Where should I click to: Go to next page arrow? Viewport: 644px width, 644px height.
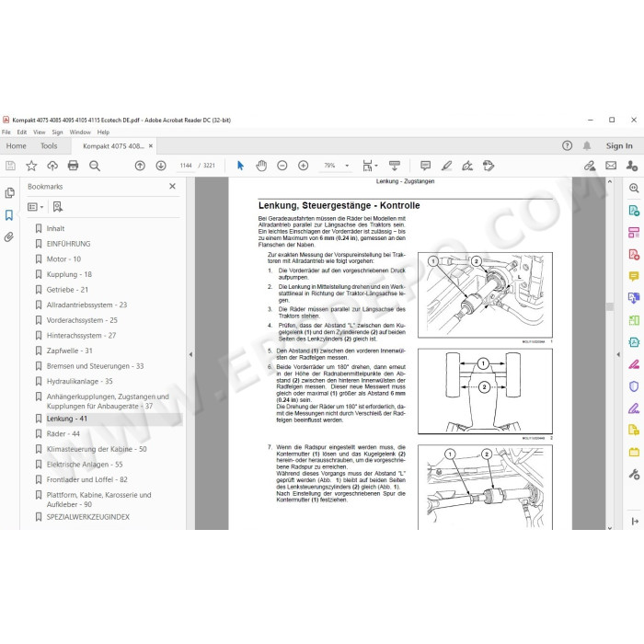[161, 166]
